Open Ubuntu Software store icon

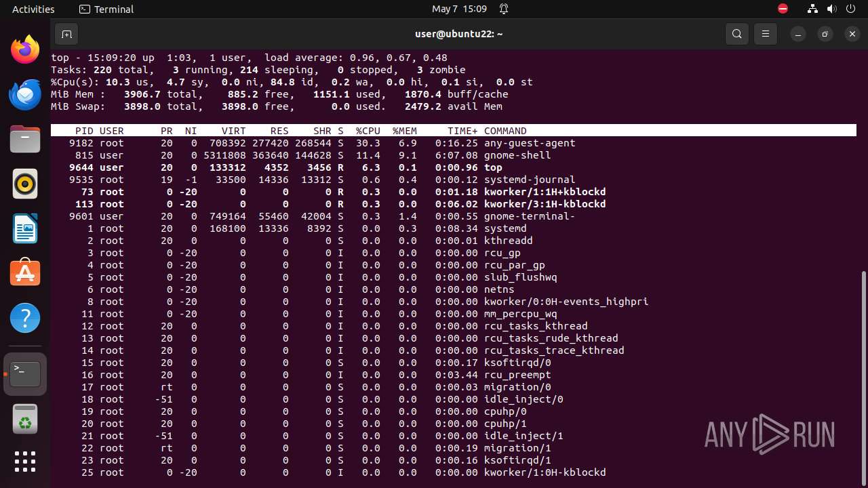click(25, 273)
